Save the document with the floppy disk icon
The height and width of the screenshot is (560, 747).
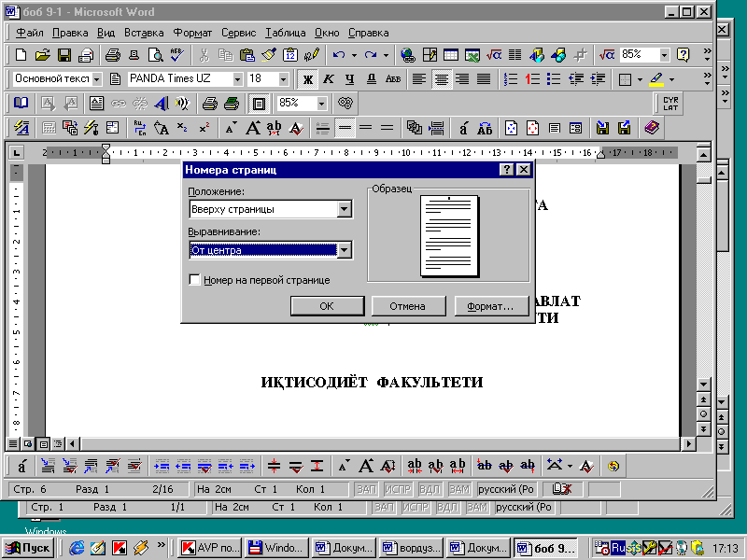(x=64, y=55)
